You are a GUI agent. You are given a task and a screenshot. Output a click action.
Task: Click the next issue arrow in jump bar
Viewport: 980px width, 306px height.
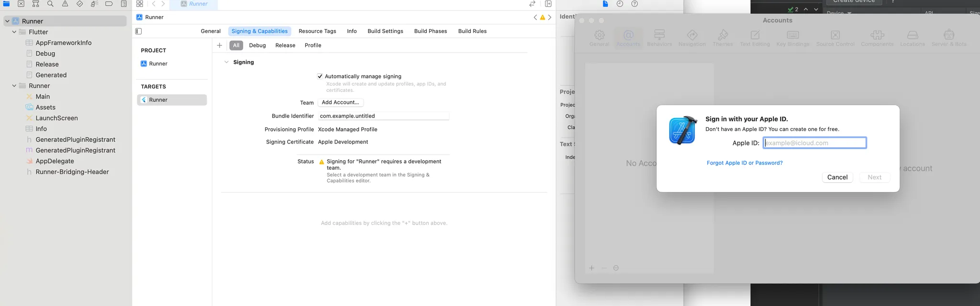click(x=550, y=17)
